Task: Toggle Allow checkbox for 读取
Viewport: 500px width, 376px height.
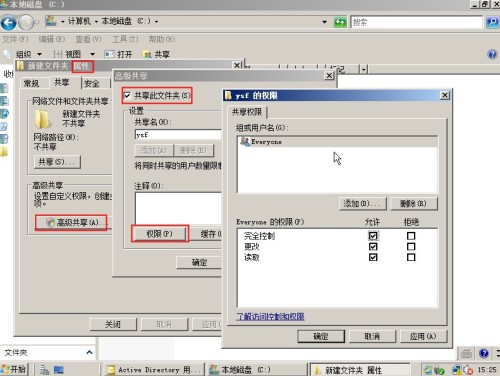Action: click(373, 257)
